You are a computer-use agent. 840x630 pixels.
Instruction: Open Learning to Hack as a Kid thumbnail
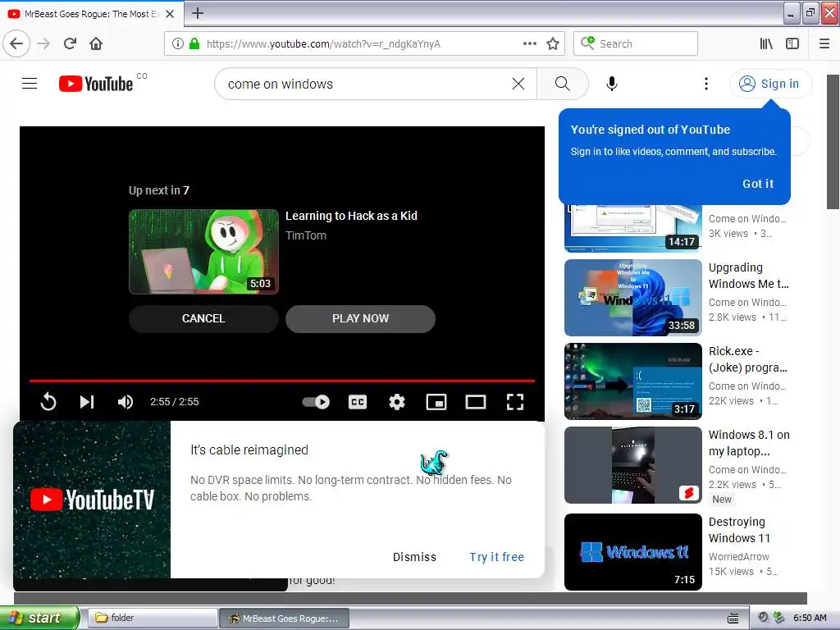coord(203,251)
